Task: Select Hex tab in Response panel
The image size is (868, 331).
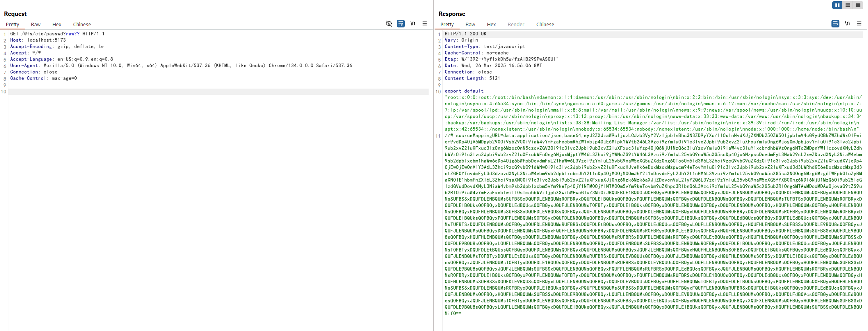Action: 491,25
